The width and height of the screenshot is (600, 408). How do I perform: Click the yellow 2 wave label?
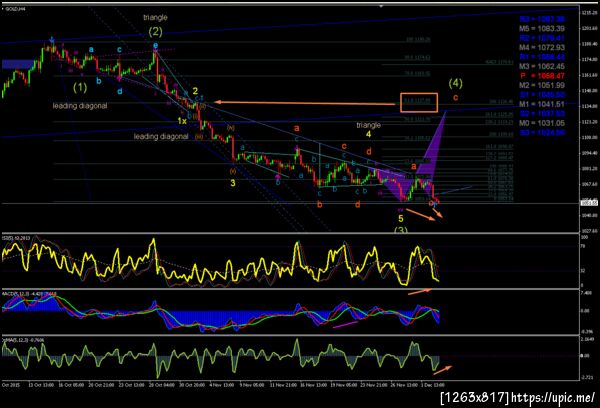pos(195,91)
